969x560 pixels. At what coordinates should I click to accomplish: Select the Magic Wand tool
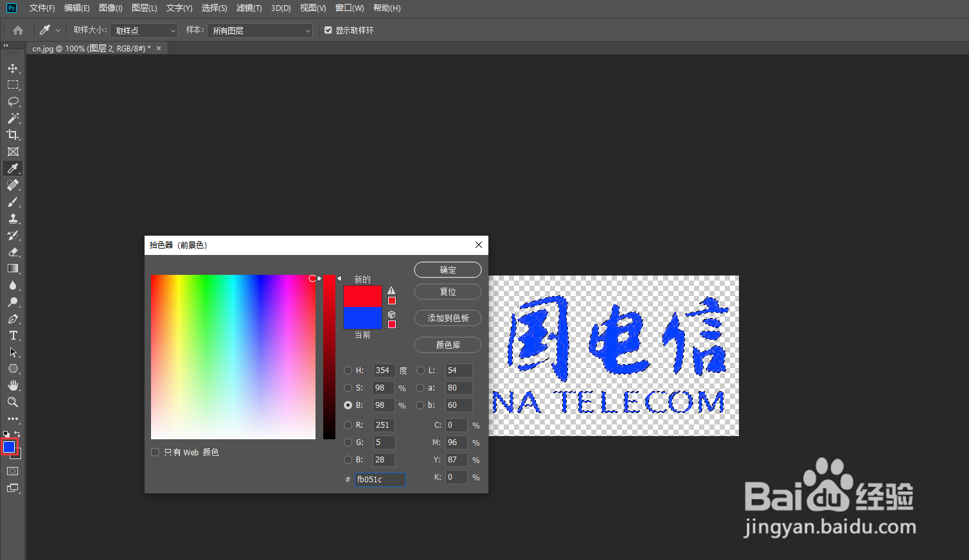(x=13, y=118)
